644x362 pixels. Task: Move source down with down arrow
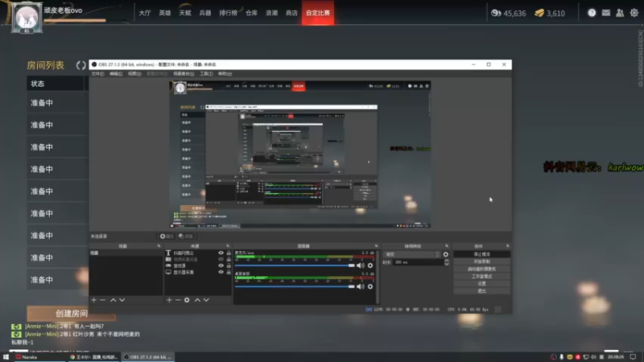(x=206, y=300)
